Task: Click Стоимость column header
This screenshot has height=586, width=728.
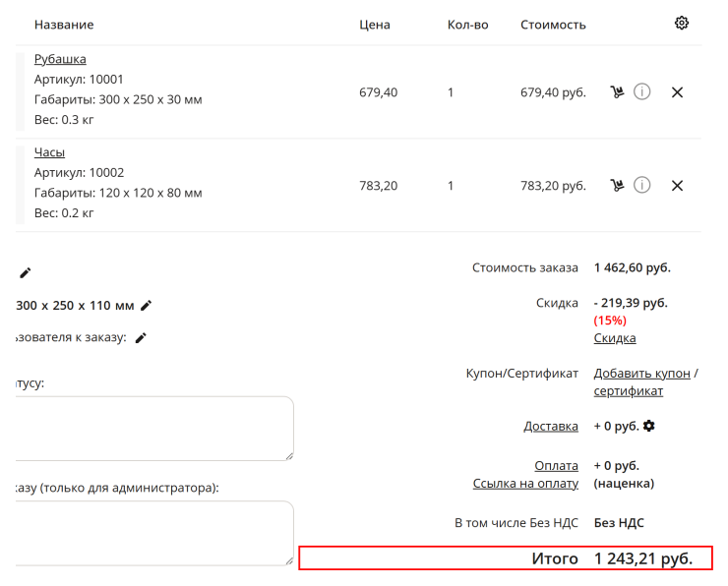Action: coord(553,25)
